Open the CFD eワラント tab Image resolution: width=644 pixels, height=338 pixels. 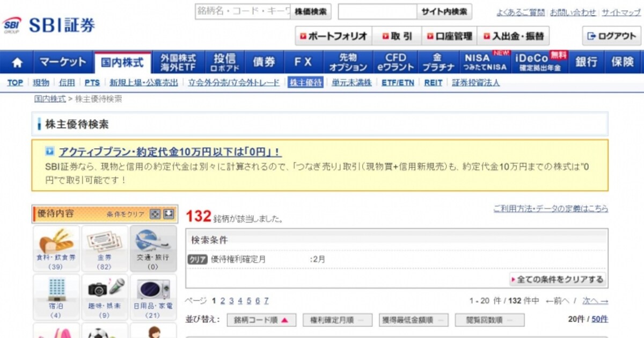coord(396,62)
